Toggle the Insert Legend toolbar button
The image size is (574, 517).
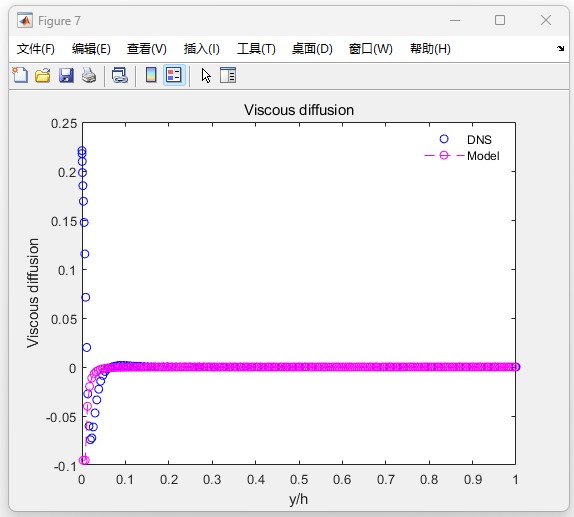174,75
